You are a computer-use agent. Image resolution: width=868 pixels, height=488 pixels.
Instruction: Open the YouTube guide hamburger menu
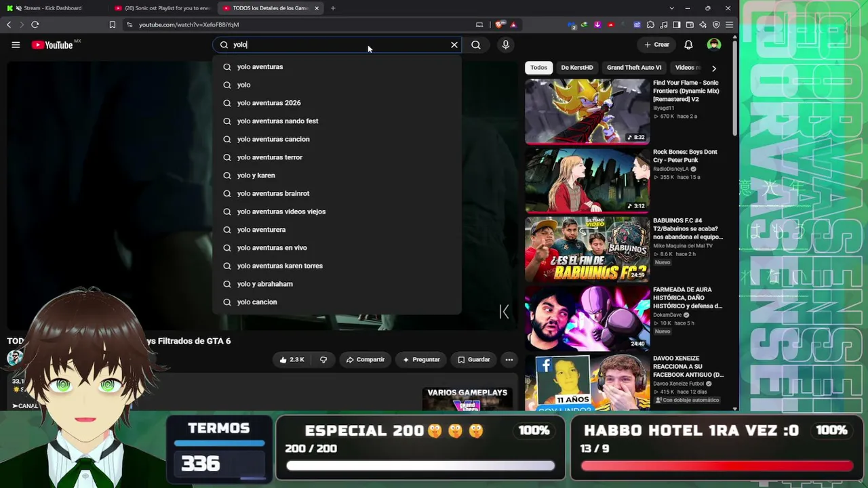point(16,45)
